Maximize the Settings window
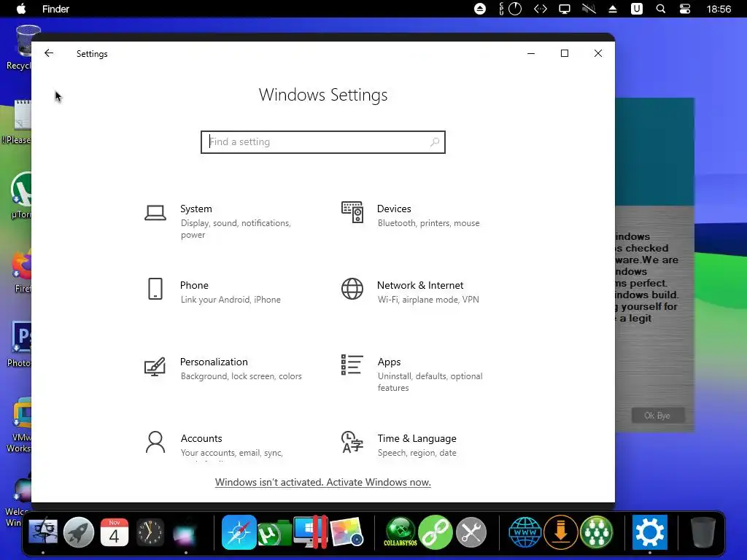 coord(565,53)
